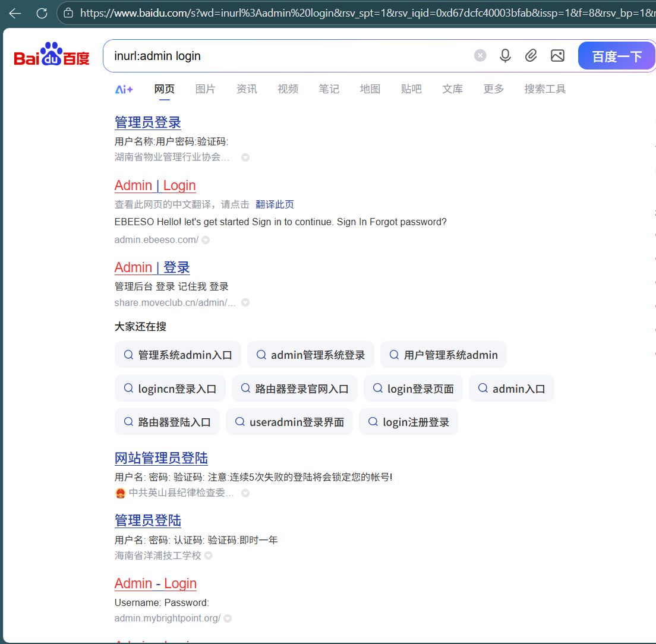Search suggestion 用户管理系统admin
The width and height of the screenshot is (656, 644).
pos(443,355)
